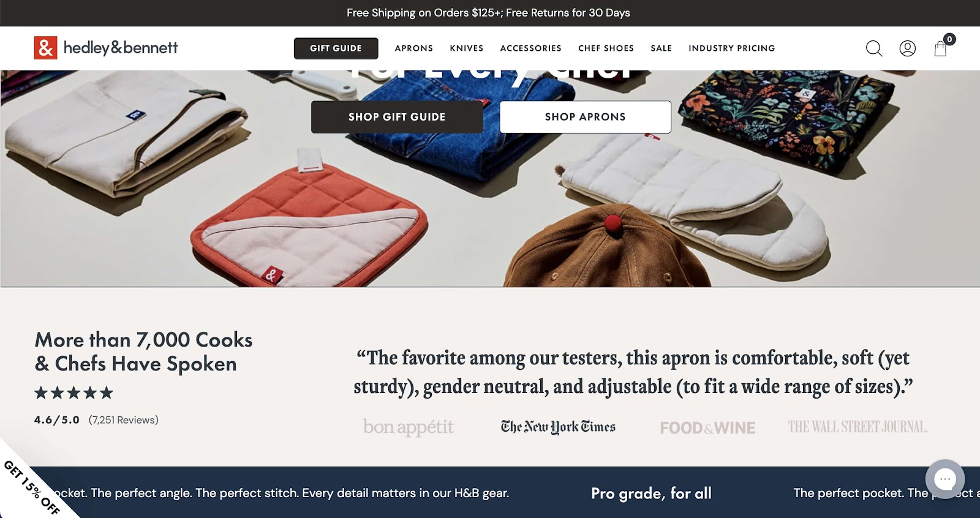Open the Sale menu item
This screenshot has height=518, width=980.
pos(661,48)
